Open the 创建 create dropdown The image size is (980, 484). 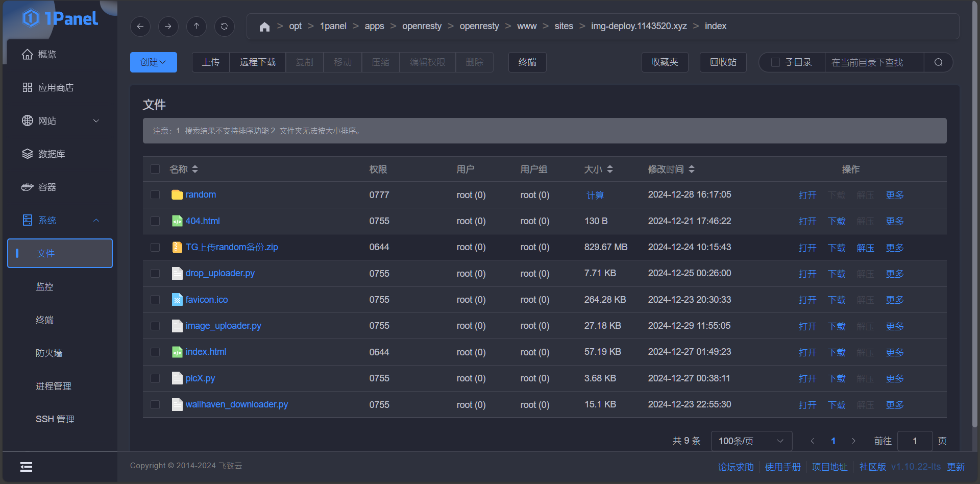(154, 62)
